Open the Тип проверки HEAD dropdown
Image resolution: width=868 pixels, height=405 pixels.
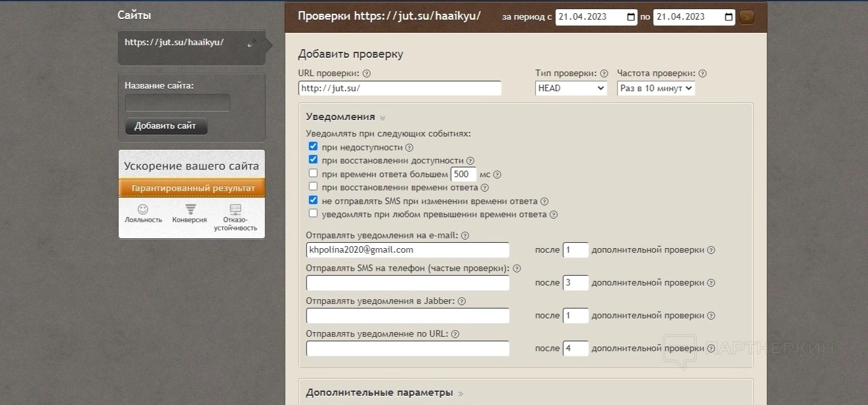point(571,88)
